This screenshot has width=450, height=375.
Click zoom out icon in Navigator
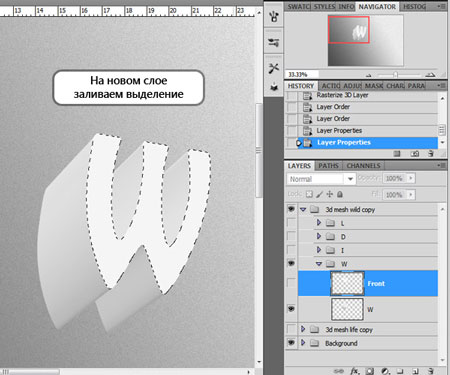click(369, 75)
